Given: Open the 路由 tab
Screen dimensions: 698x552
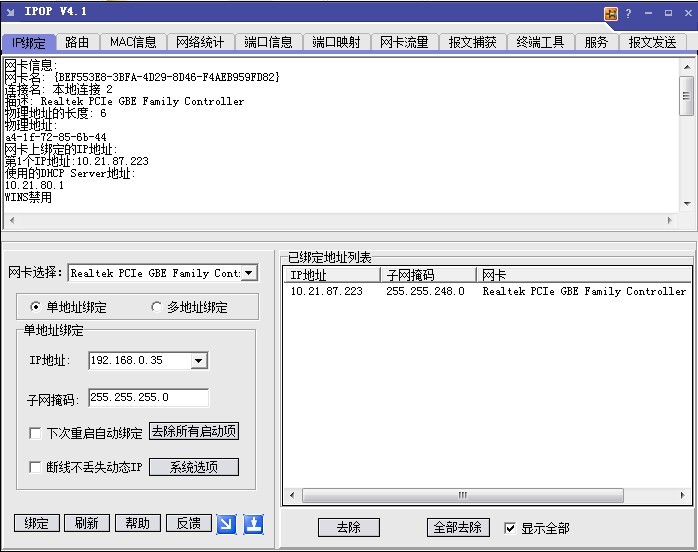Looking at the screenshot, I should [77, 42].
